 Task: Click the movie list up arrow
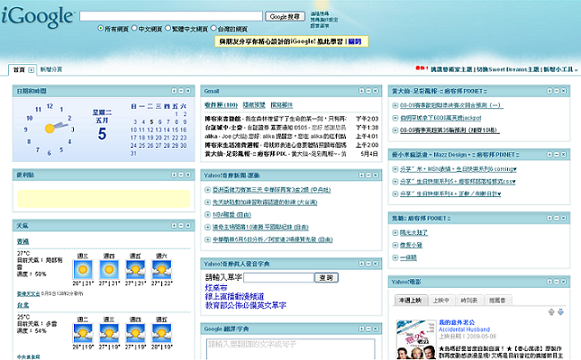point(551,312)
